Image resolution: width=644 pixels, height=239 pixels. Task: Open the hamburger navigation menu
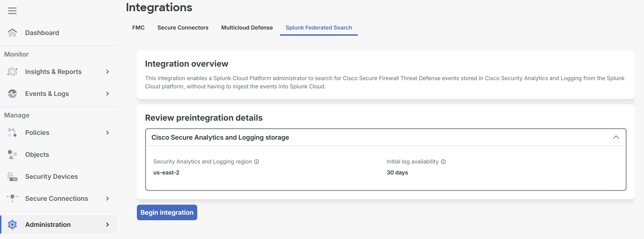coord(12,11)
